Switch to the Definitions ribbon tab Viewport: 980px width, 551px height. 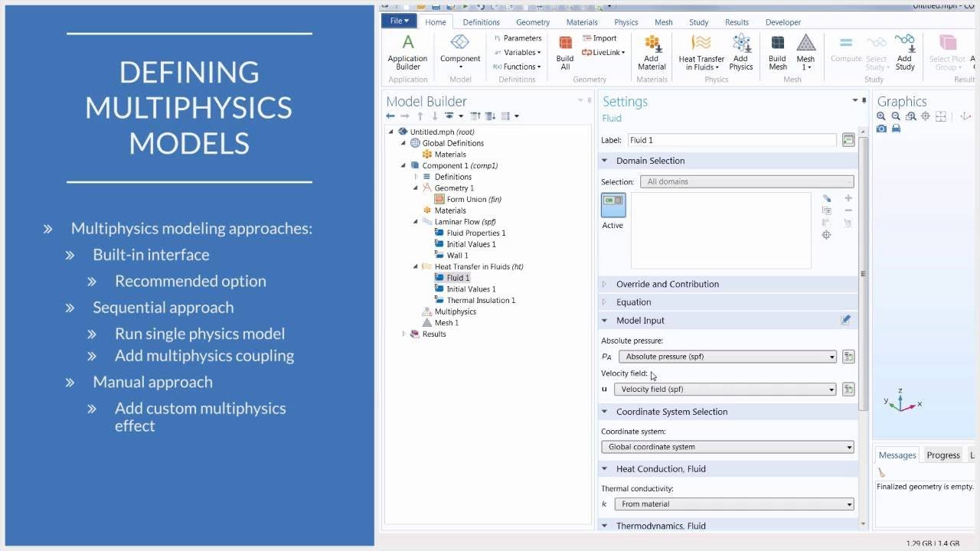point(481,22)
